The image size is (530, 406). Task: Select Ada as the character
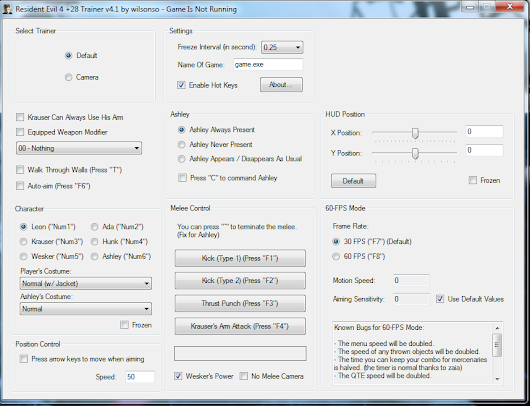click(x=94, y=227)
